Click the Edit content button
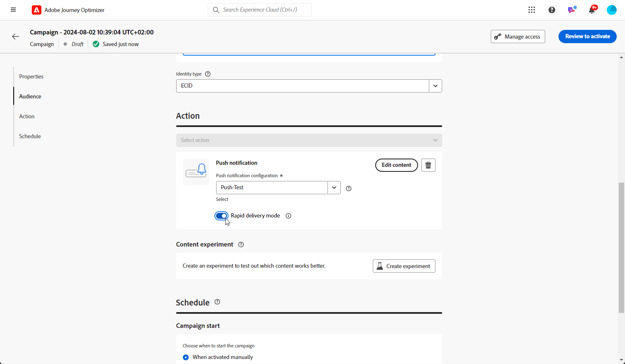This screenshot has height=364, width=625. click(x=396, y=165)
